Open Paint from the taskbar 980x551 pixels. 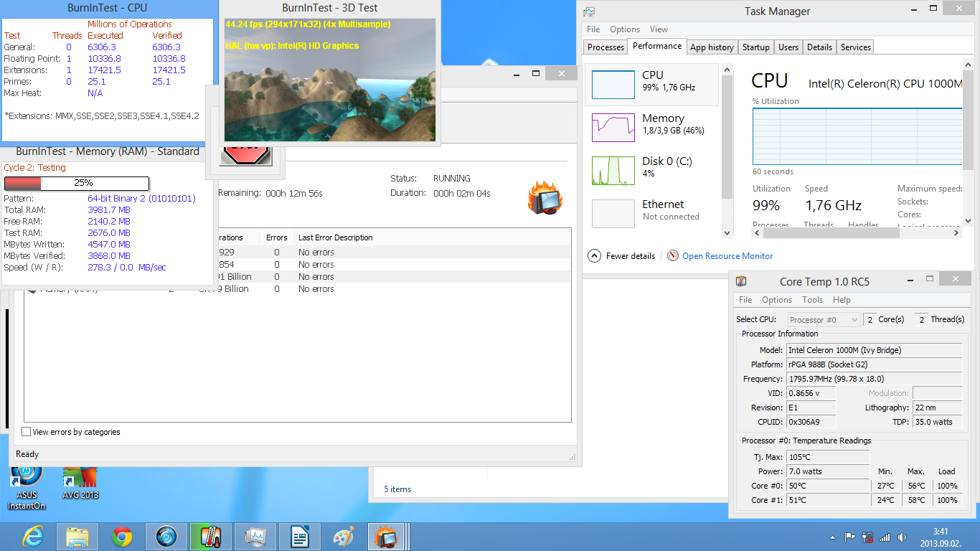[x=344, y=537]
